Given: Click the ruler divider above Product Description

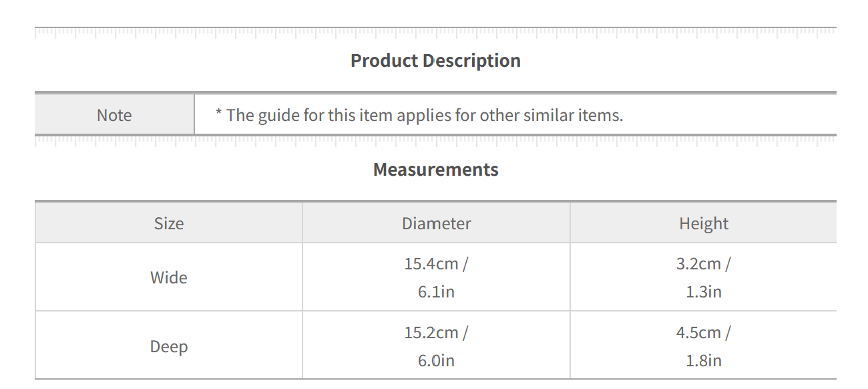Looking at the screenshot, I should 435,31.
